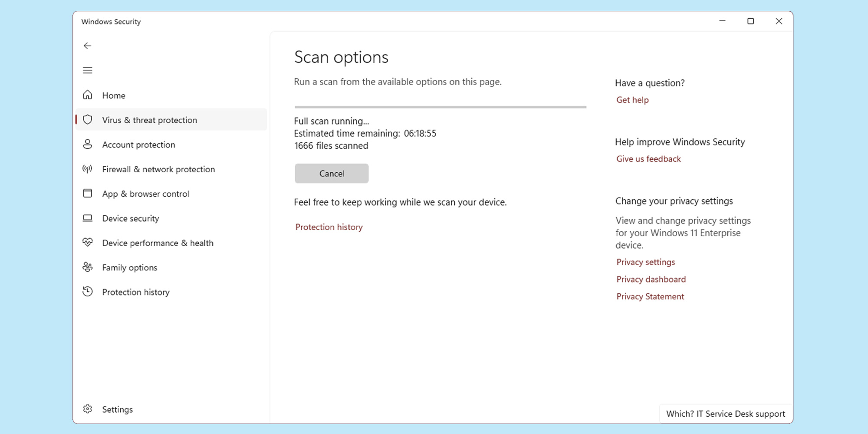The image size is (868, 434).
Task: Open the Get help link
Action: (x=632, y=100)
